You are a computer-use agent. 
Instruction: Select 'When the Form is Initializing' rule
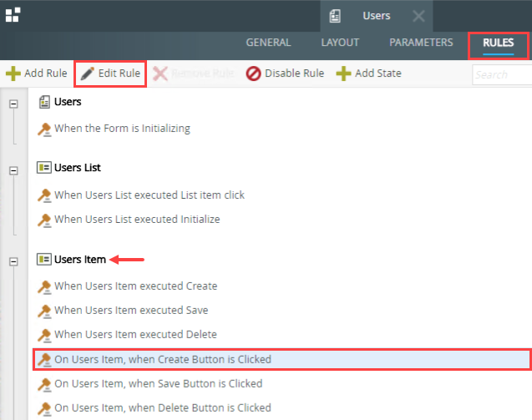pos(123,129)
